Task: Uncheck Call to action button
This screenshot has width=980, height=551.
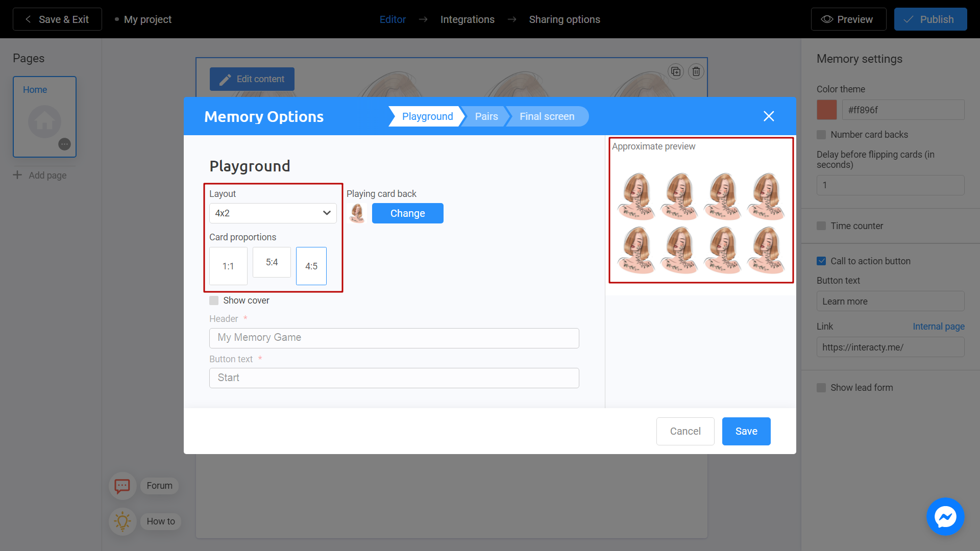Action: [x=821, y=261]
